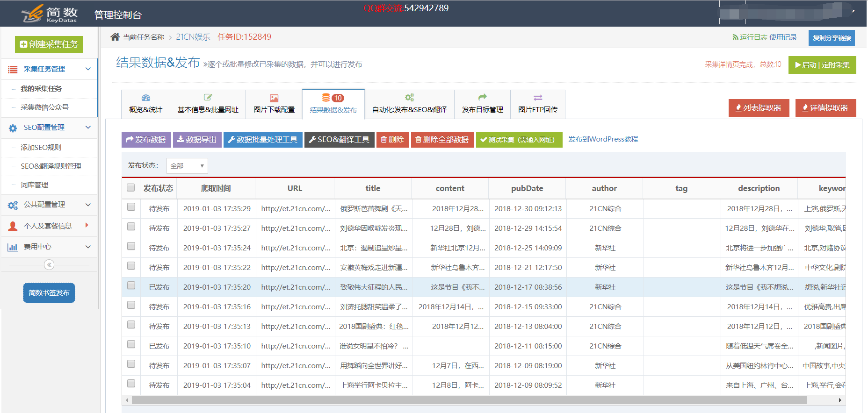Screen dimensions: 868x413
Task: Collapse the SEO配置管理 menu chevron
Action: 88,128
